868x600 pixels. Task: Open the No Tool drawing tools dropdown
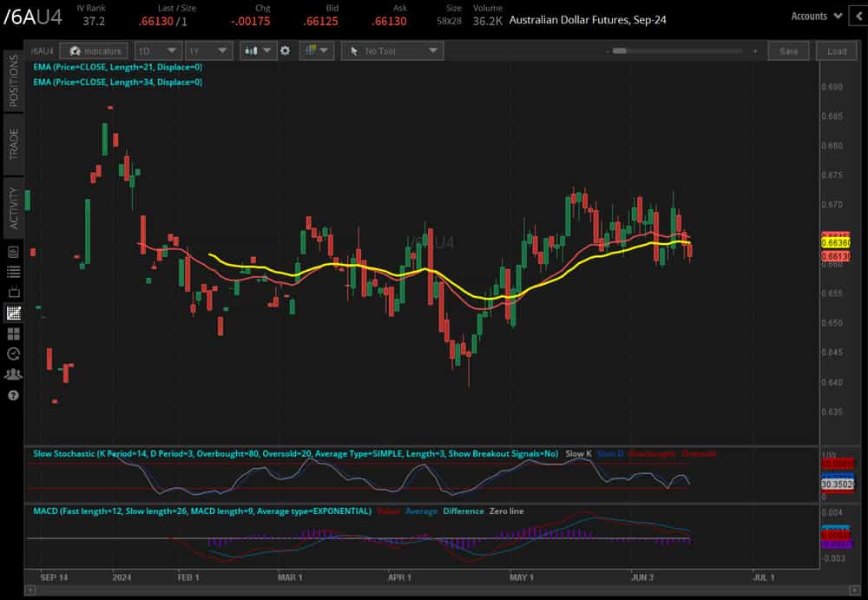392,50
